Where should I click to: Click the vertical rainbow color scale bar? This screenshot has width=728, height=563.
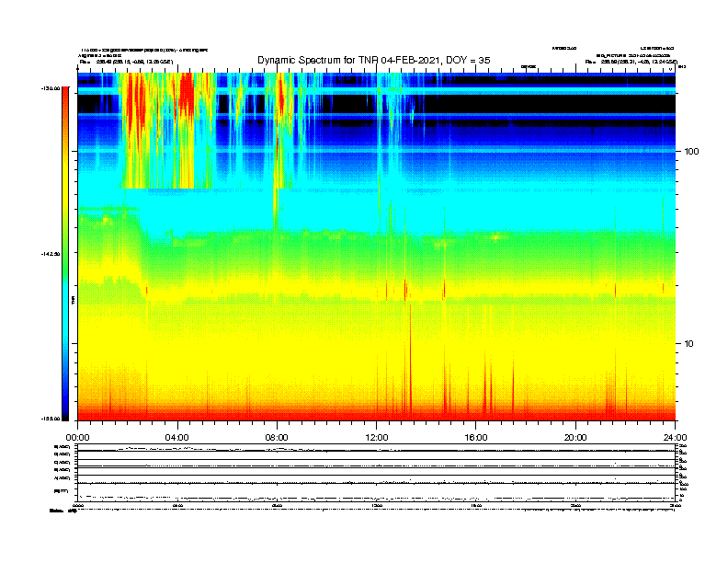(65, 254)
